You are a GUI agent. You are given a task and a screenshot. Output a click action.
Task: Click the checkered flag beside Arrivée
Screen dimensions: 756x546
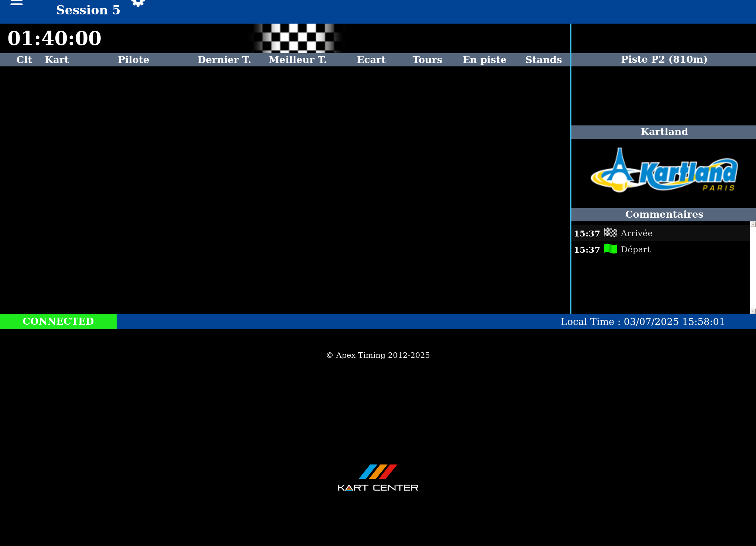[610, 233]
